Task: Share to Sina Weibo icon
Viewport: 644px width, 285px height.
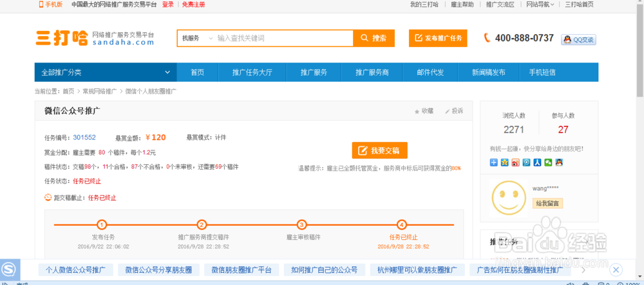Action: 515,162
